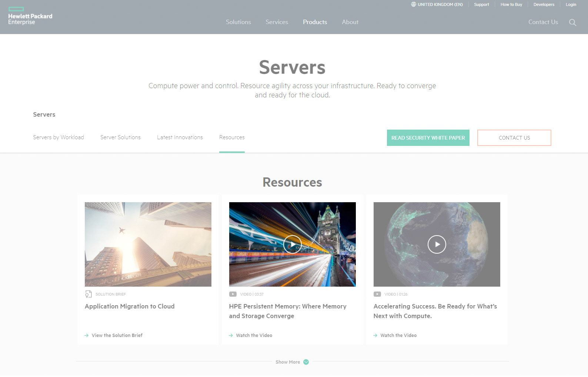The width and height of the screenshot is (588, 377).
Task: Click the Solution Brief document icon
Action: 88,294
